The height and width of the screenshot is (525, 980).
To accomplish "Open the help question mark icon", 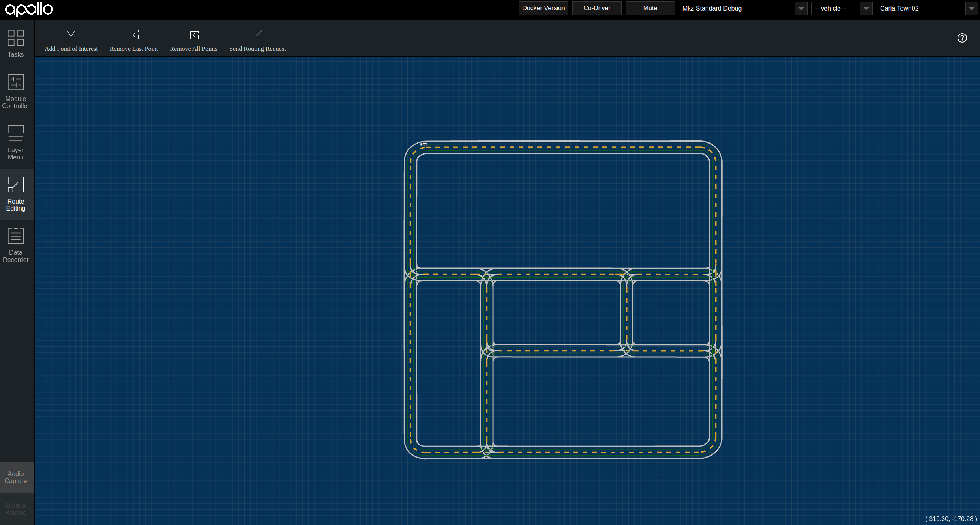I will (x=962, y=38).
